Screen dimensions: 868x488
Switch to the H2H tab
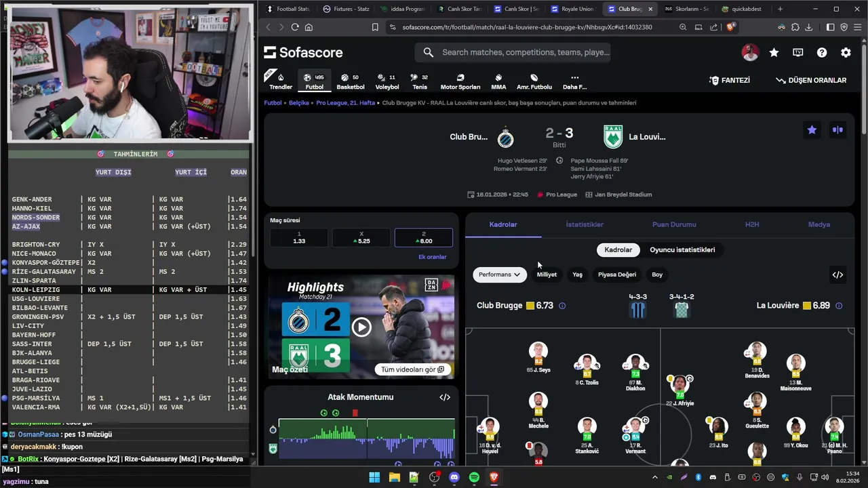tap(752, 224)
